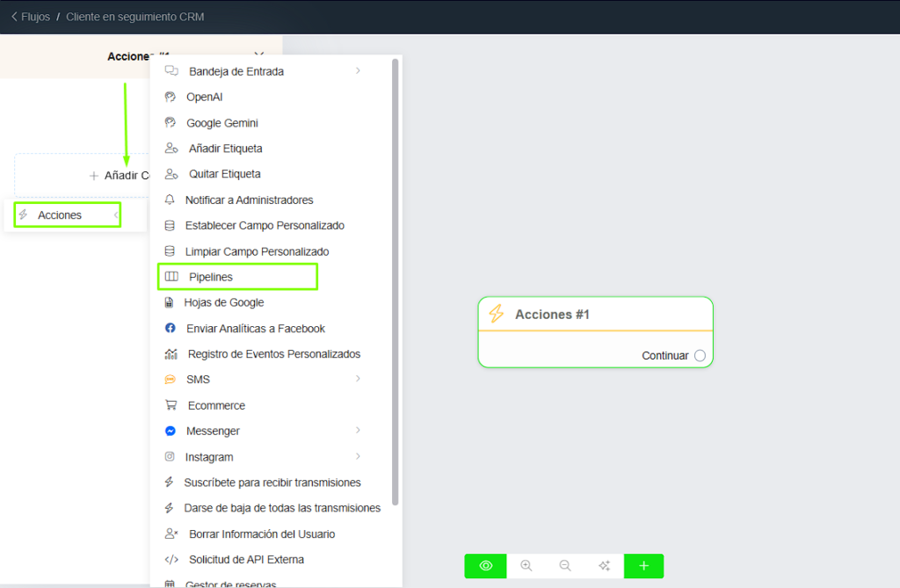Click the Ecommerce cart icon
The height and width of the screenshot is (588, 900).
[x=171, y=405]
